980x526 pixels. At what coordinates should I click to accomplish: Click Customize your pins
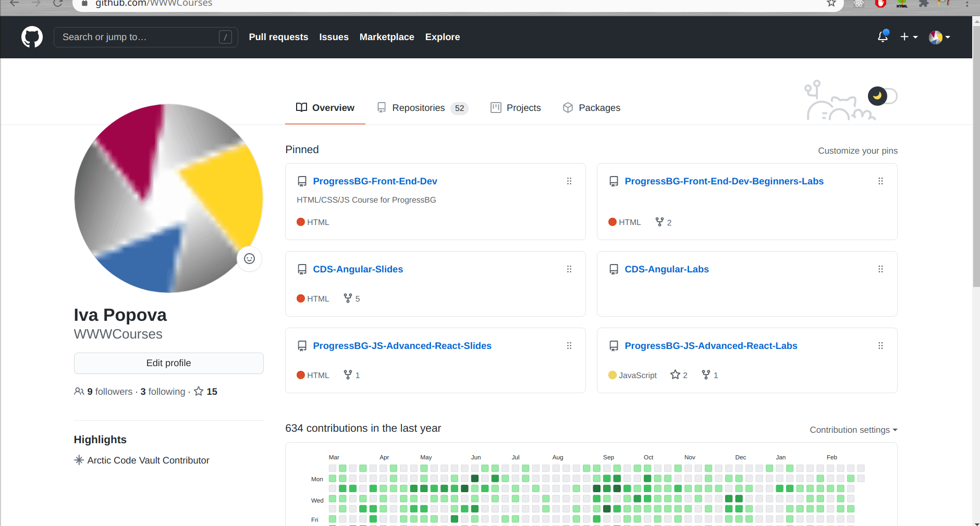pos(857,151)
